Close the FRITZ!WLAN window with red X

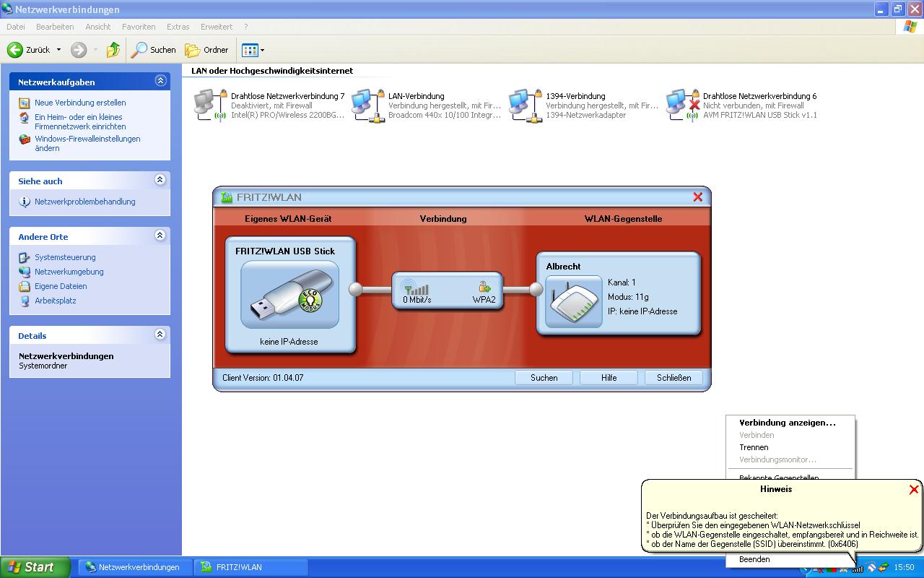pos(697,197)
